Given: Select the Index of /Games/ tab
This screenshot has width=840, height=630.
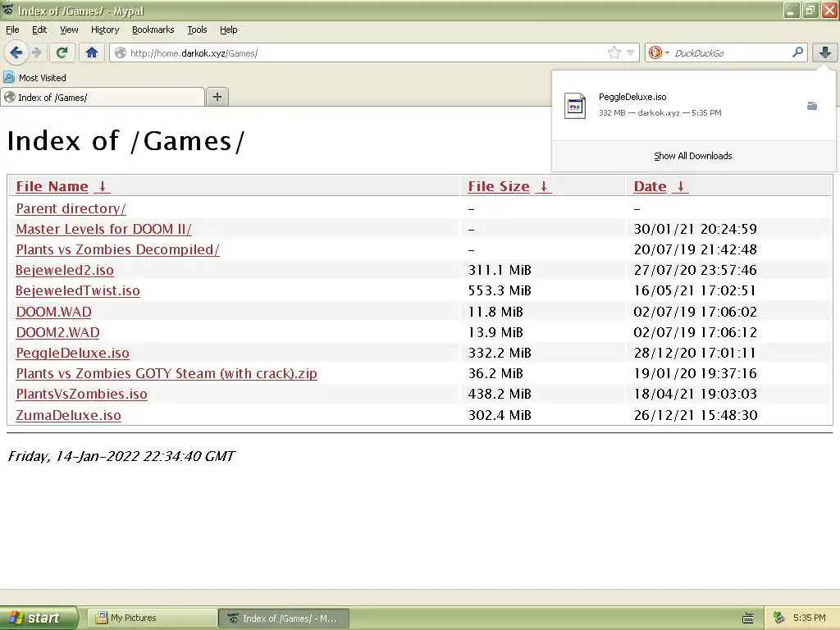Looking at the screenshot, I should (103, 97).
